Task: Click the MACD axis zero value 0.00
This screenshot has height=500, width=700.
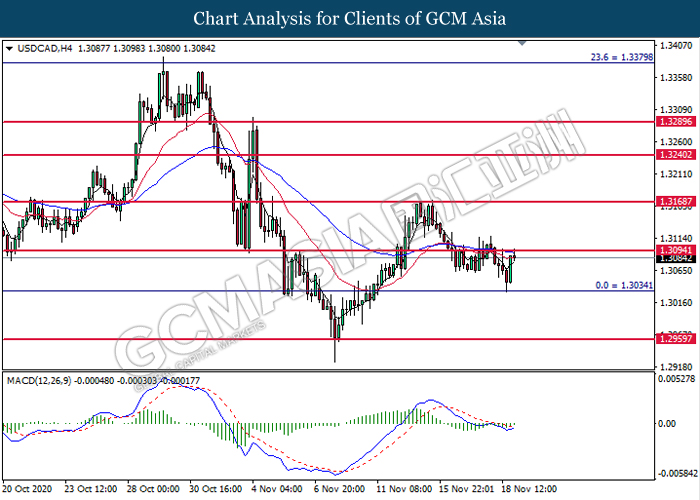Action: (667, 423)
